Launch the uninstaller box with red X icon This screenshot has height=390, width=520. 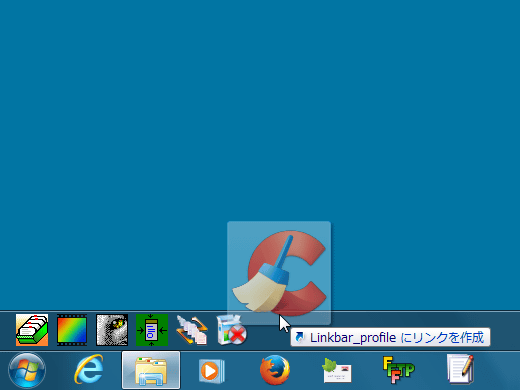coord(232,330)
